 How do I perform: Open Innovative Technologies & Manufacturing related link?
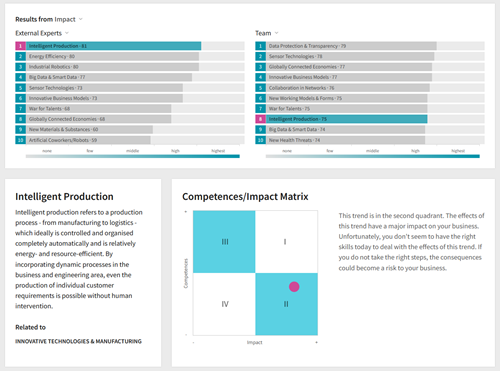pos(78,341)
